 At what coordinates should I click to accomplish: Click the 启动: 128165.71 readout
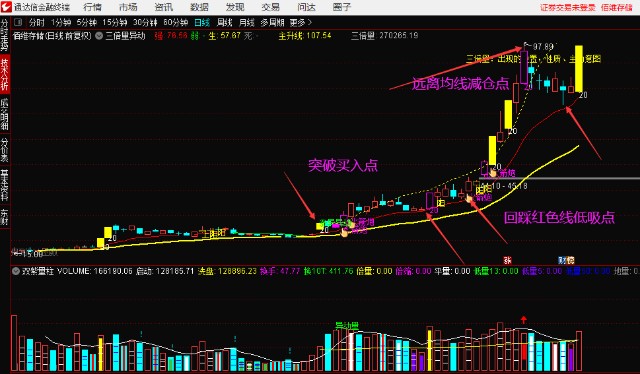(165, 271)
